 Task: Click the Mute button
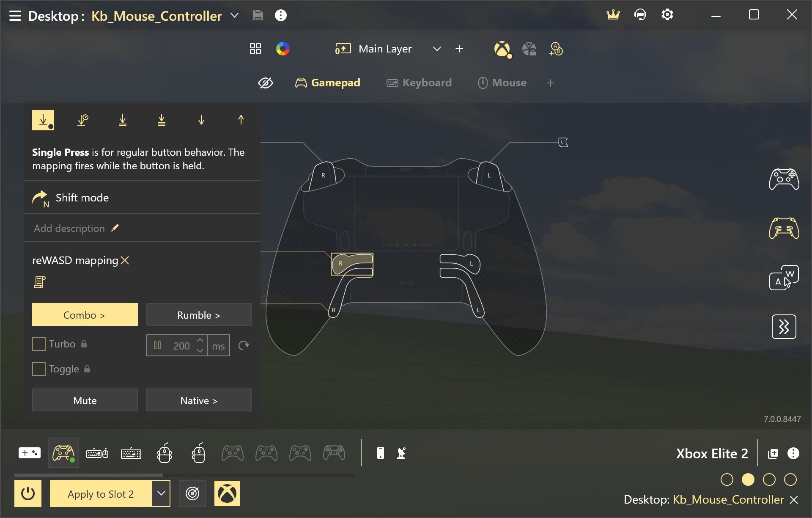(85, 400)
